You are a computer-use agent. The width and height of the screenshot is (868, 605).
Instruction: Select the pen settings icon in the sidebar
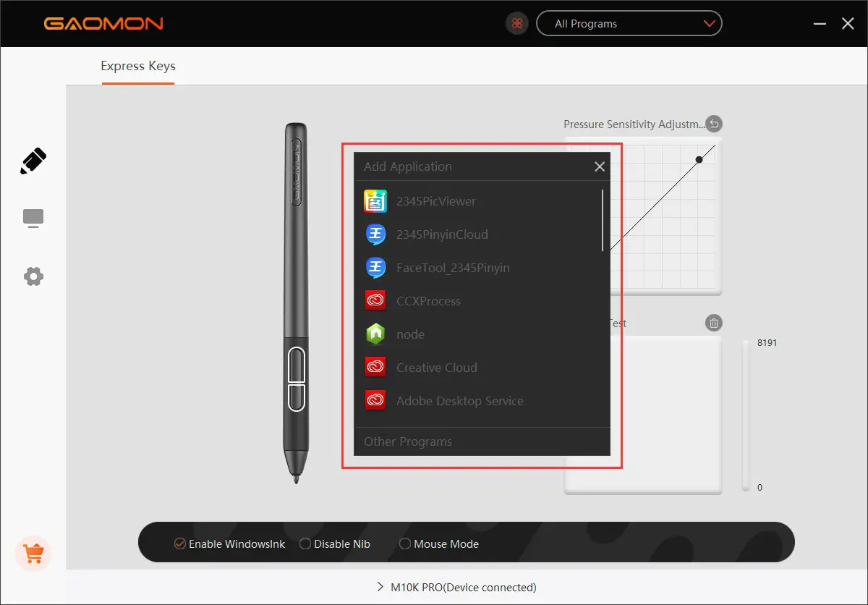[33, 161]
